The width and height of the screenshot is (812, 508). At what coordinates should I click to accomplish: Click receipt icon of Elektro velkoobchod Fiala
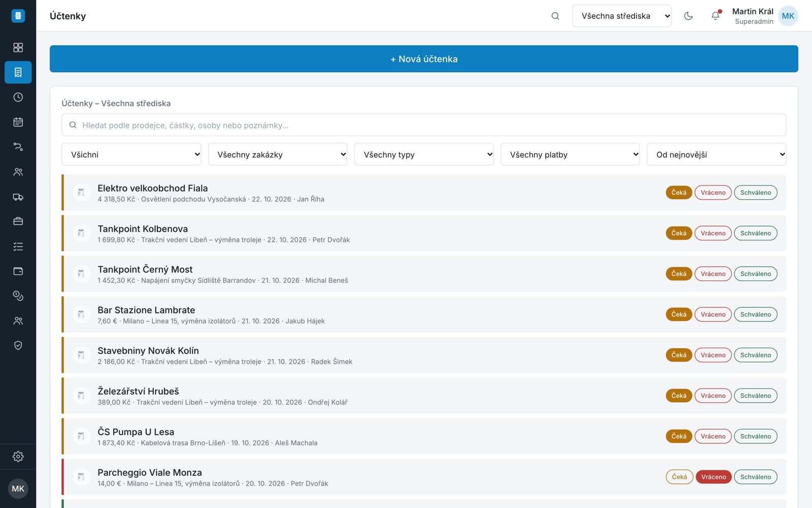(x=81, y=193)
